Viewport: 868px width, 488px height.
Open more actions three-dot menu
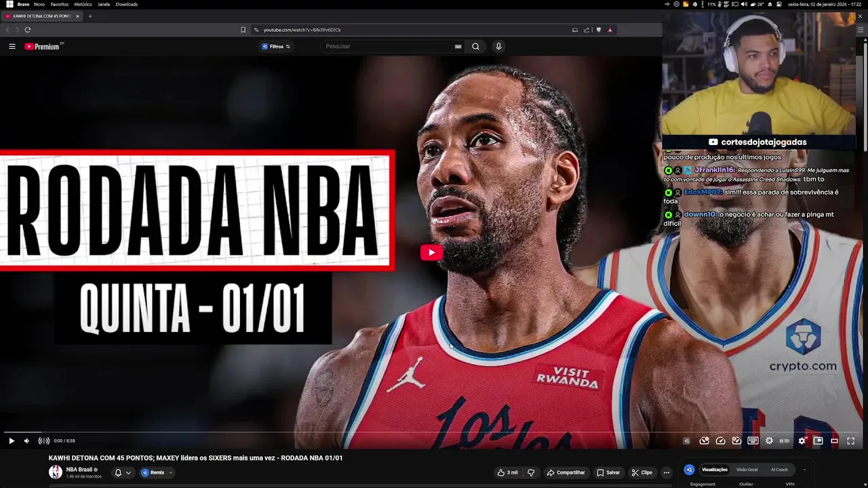click(x=667, y=472)
